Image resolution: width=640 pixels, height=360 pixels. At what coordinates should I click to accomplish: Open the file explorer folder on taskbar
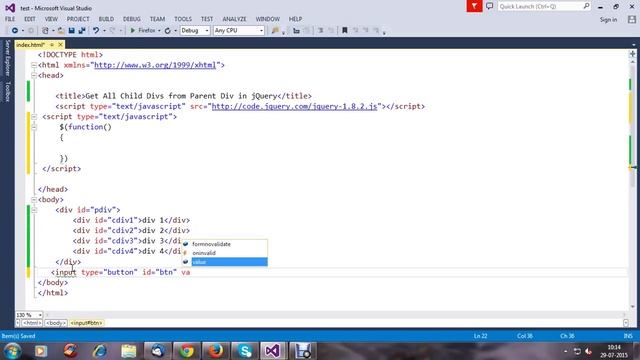pos(129,351)
